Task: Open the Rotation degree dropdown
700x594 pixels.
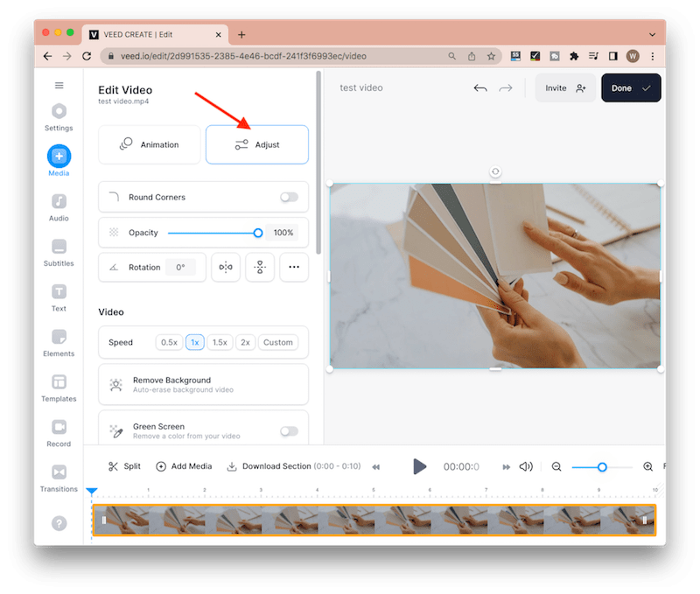Action: coord(181,267)
